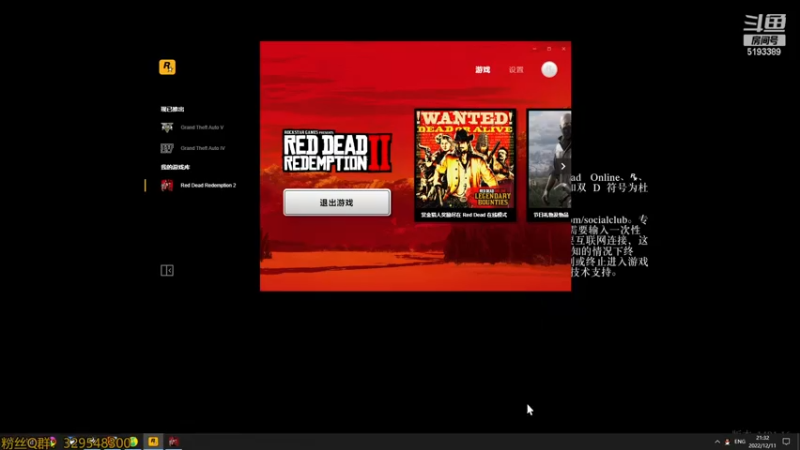Click the Grand Theft Auto V game icon

click(167, 127)
